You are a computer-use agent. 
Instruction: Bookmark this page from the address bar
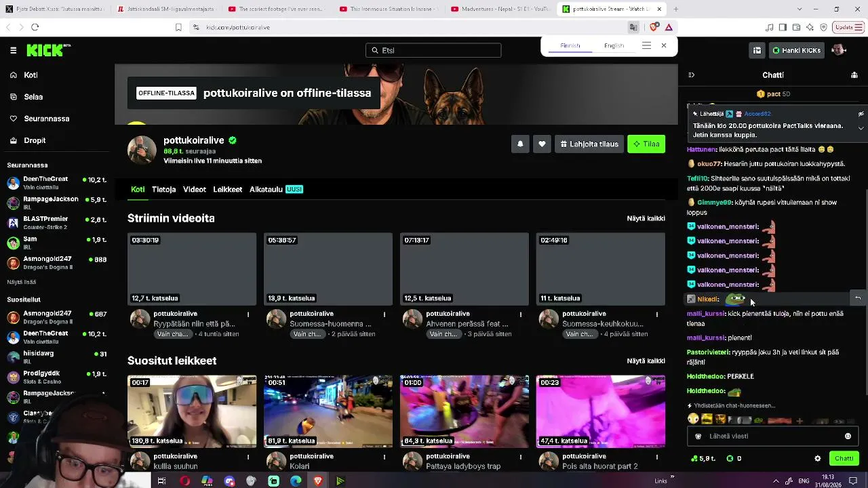[x=178, y=27]
